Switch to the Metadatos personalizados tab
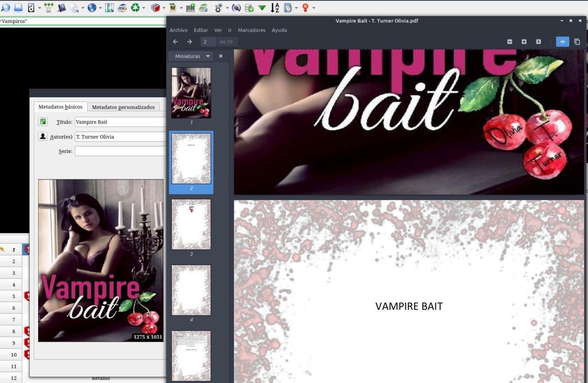588x383 pixels. 124,107
